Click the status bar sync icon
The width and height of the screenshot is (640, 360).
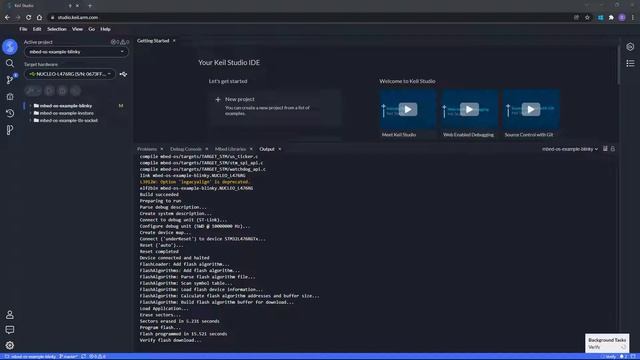point(84,356)
